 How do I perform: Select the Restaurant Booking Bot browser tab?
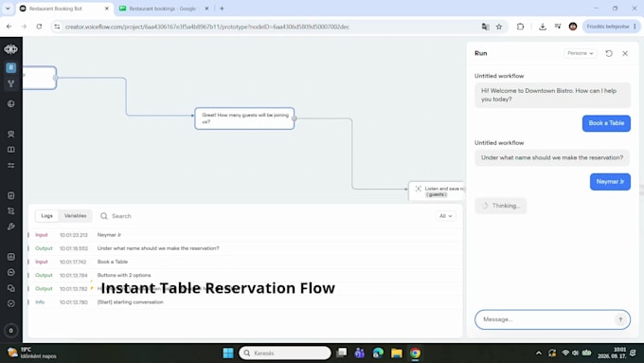[64, 9]
